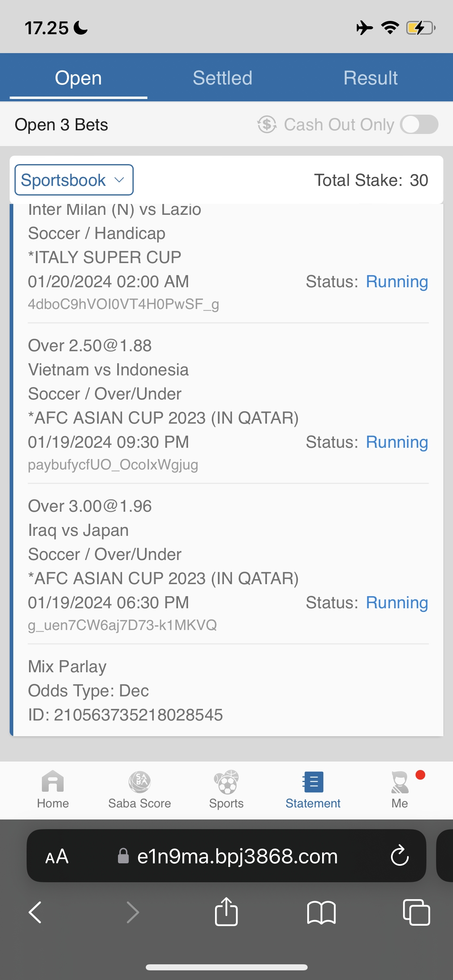Open the Saba Score icon

139,782
